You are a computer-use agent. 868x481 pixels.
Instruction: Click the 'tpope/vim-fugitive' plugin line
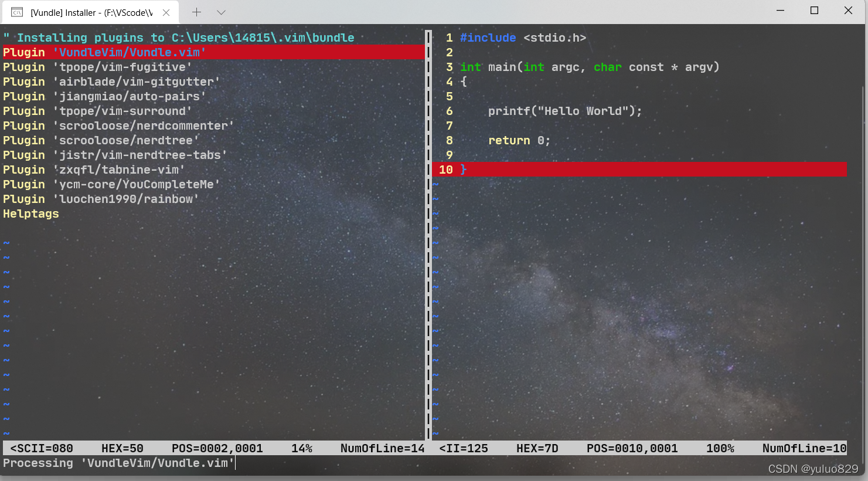(x=97, y=67)
